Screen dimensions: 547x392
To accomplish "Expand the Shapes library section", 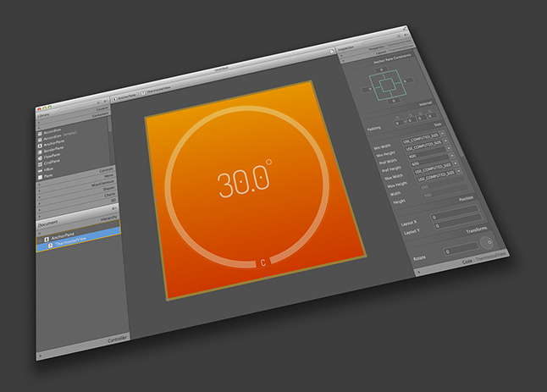I will [x=76, y=196].
